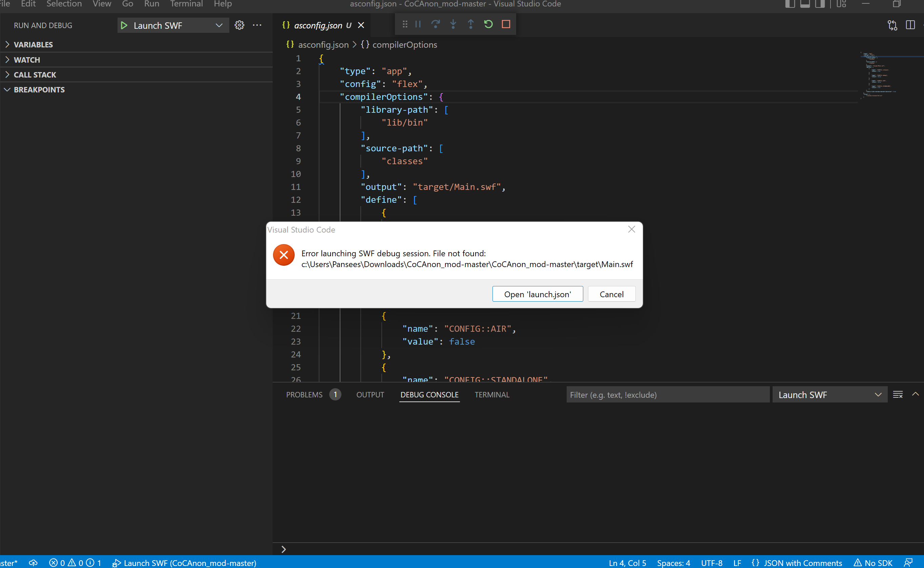The height and width of the screenshot is (568, 924).
Task: Collapse the BREAKPOINTS section
Action: click(39, 90)
